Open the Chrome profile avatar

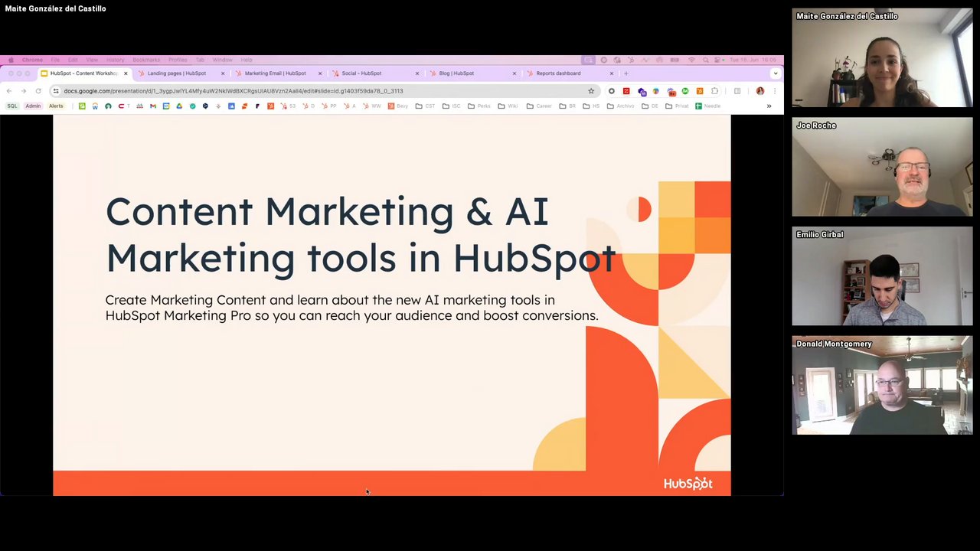point(760,91)
